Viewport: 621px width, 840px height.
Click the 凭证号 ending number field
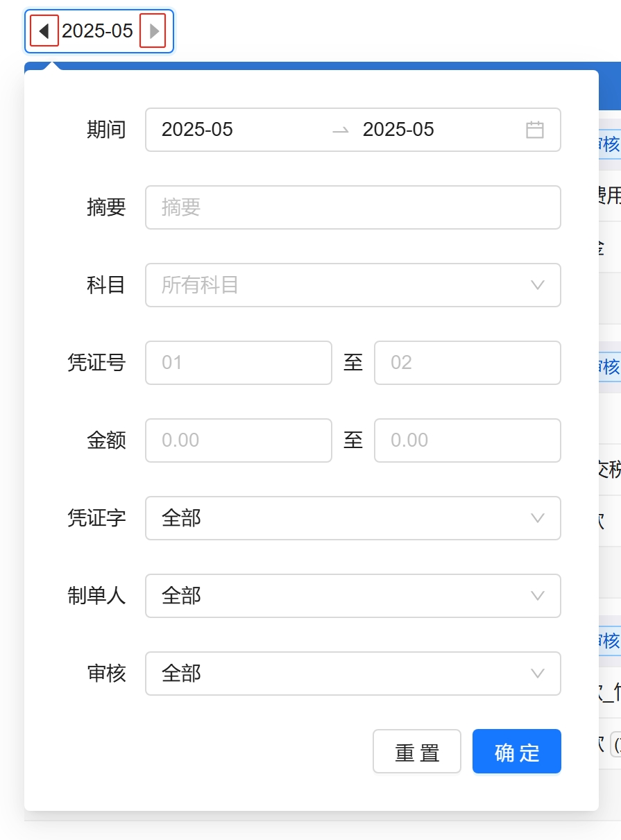point(467,363)
